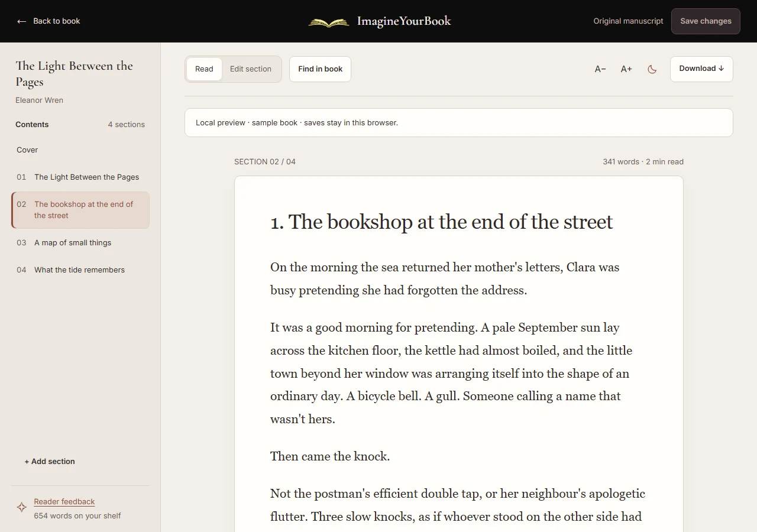The width and height of the screenshot is (757, 532).
Task: Open section 01 The Light Between the Pages
Action: [x=80, y=177]
